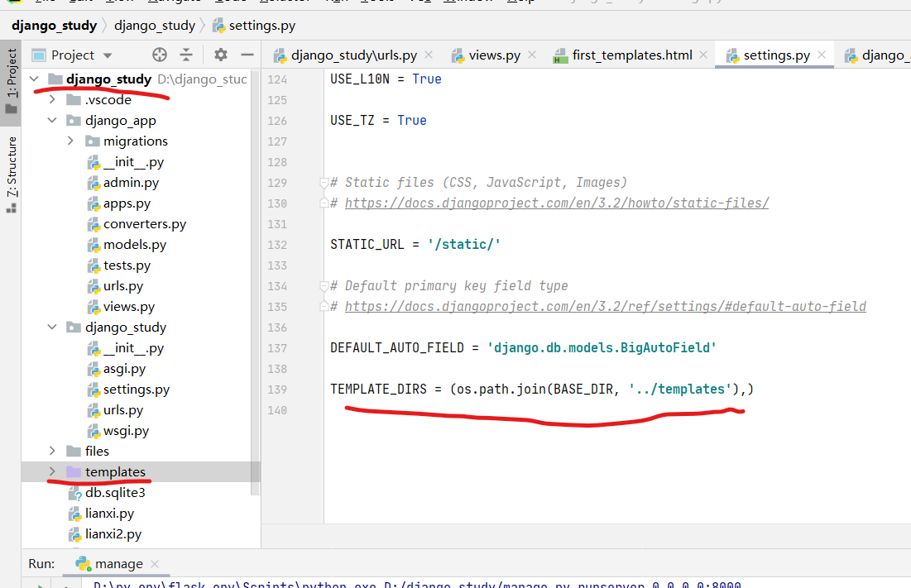The image size is (911, 588).
Task: Switch to first_templates.html tab
Action: (632, 55)
